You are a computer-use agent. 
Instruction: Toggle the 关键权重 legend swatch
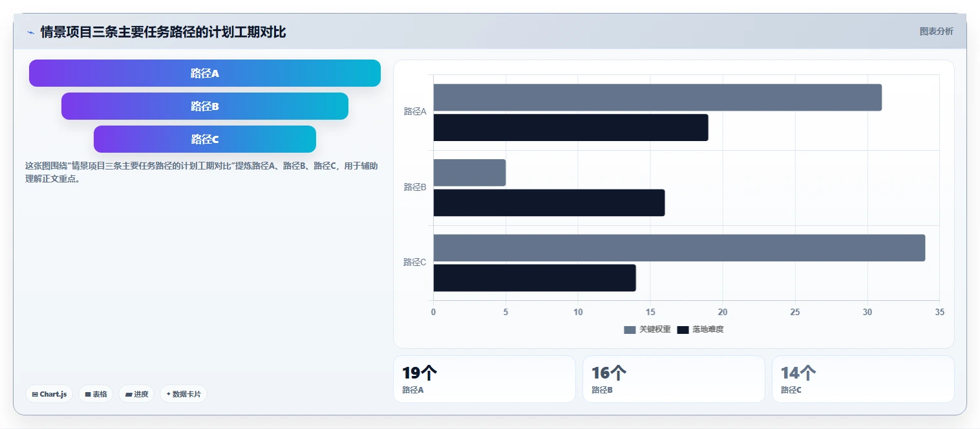coord(630,330)
